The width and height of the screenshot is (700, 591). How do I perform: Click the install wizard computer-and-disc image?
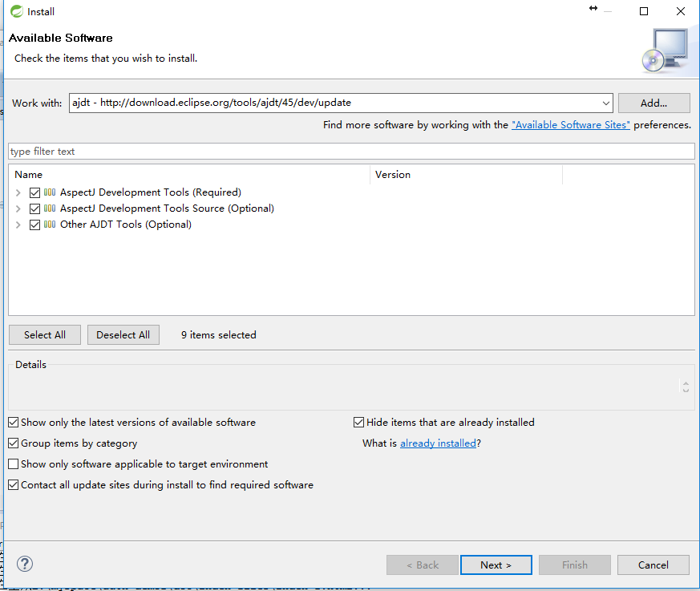click(x=666, y=51)
